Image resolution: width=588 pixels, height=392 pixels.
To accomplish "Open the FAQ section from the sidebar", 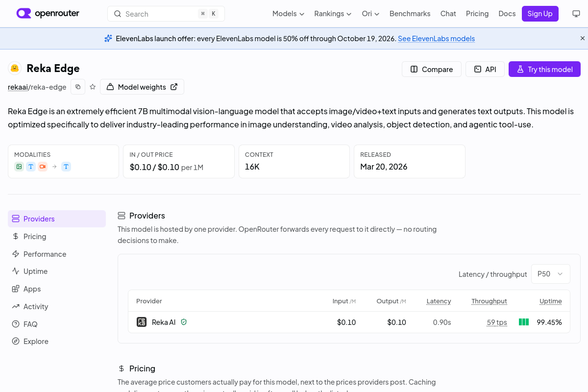I will pyautogui.click(x=57, y=324).
